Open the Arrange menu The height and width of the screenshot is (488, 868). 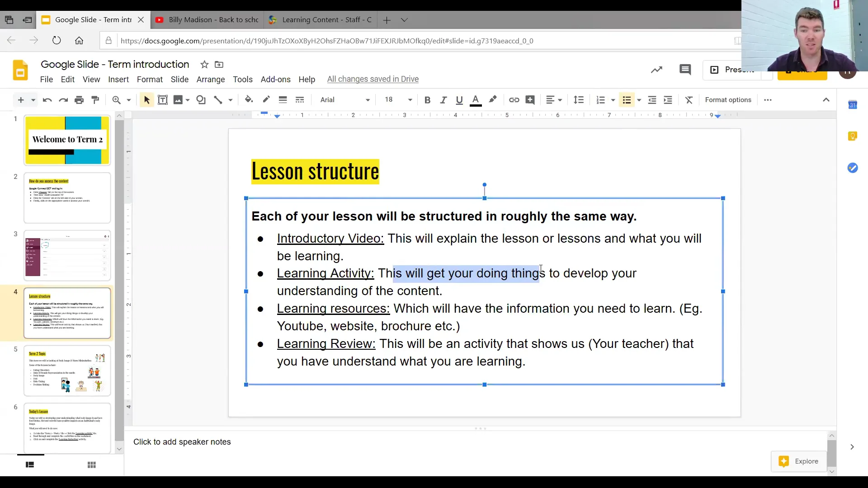(x=211, y=80)
